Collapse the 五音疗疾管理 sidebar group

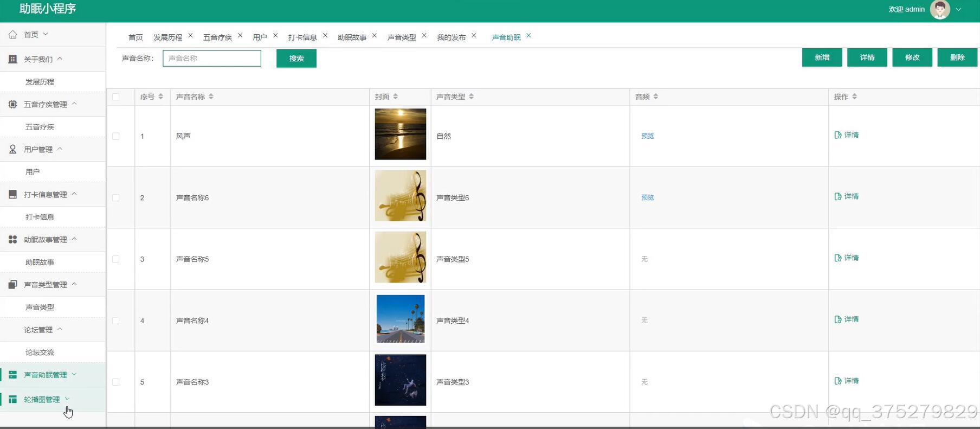pyautogui.click(x=74, y=104)
